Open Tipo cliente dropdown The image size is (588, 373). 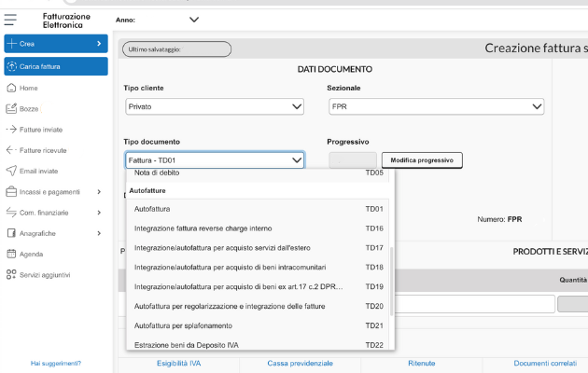coord(215,107)
